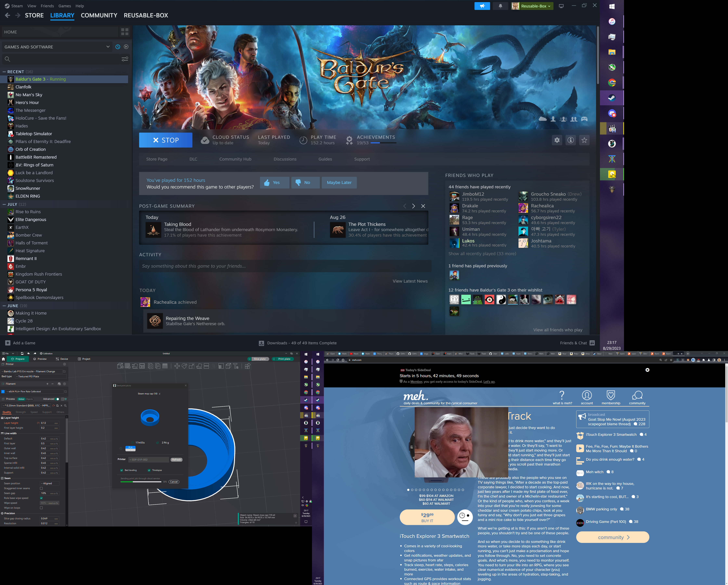Add a filament with plus icon
The image size is (728, 585).
47,384
